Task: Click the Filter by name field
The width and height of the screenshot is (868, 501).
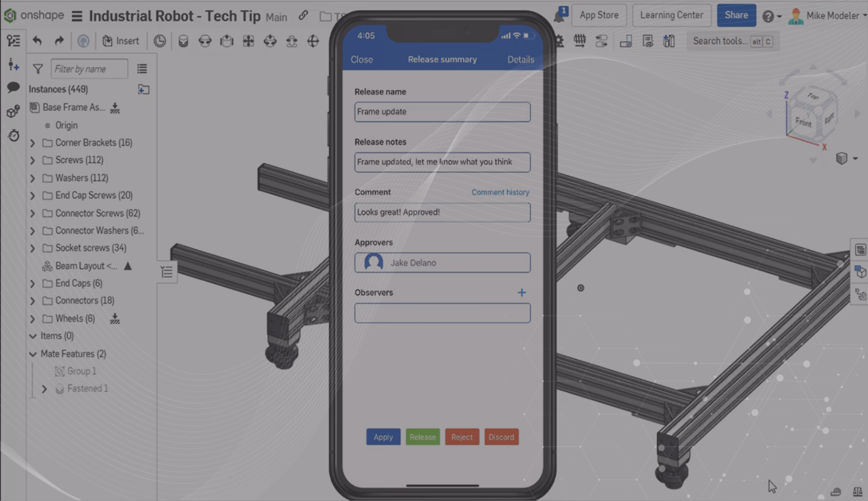Action: tap(89, 69)
